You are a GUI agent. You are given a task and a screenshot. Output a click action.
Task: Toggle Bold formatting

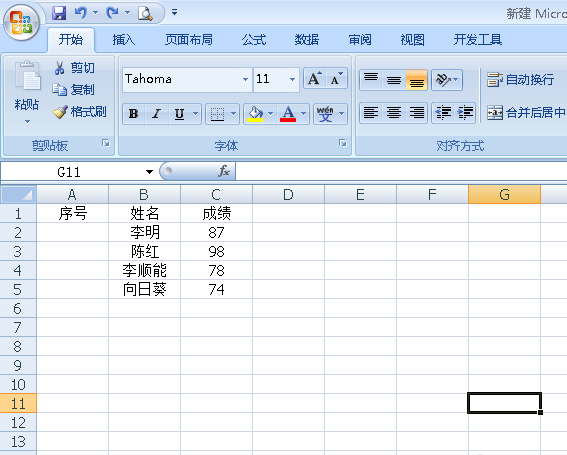coord(133,114)
